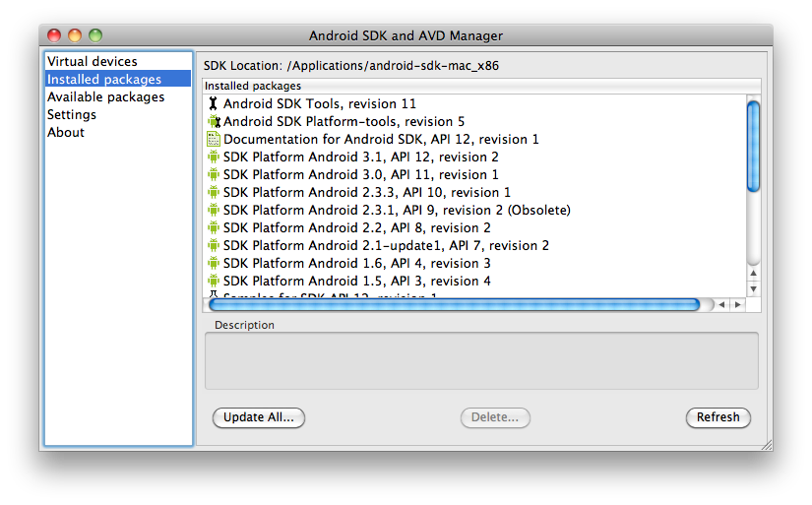This screenshot has height=505, width=812.
Task: Click the Android icon for SDK Platform 2.2
Action: [x=214, y=227]
